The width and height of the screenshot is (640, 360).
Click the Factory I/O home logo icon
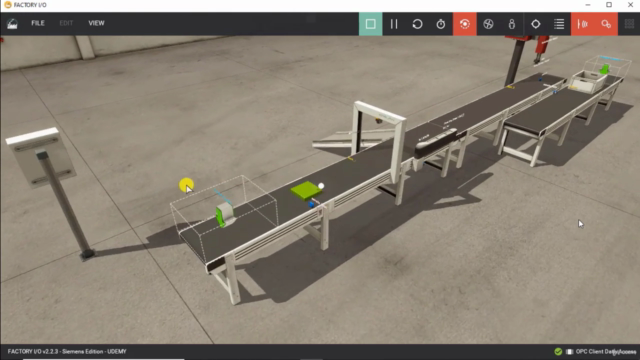(x=12, y=24)
